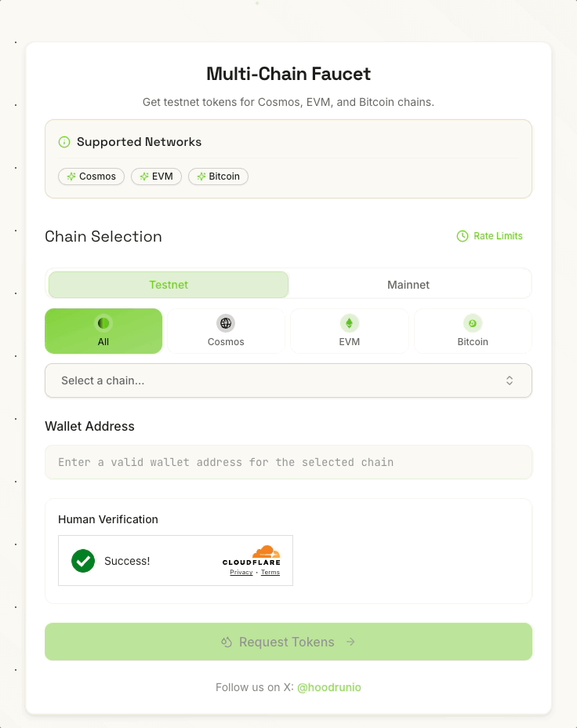Click the info icon beside Supported Networks
Viewport: 577px width, 728px height.
(64, 142)
